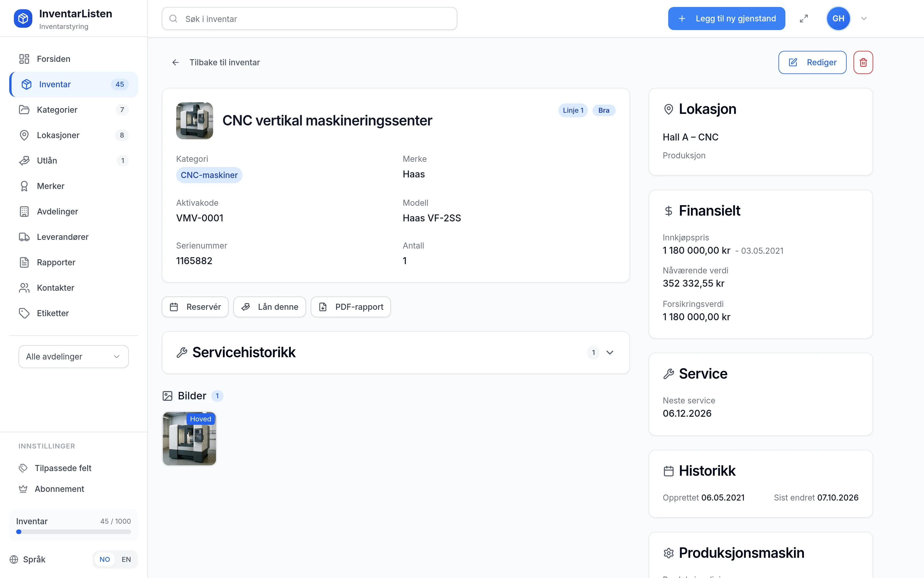Click the red trash delete icon
The height and width of the screenshot is (578, 924).
[x=863, y=62]
